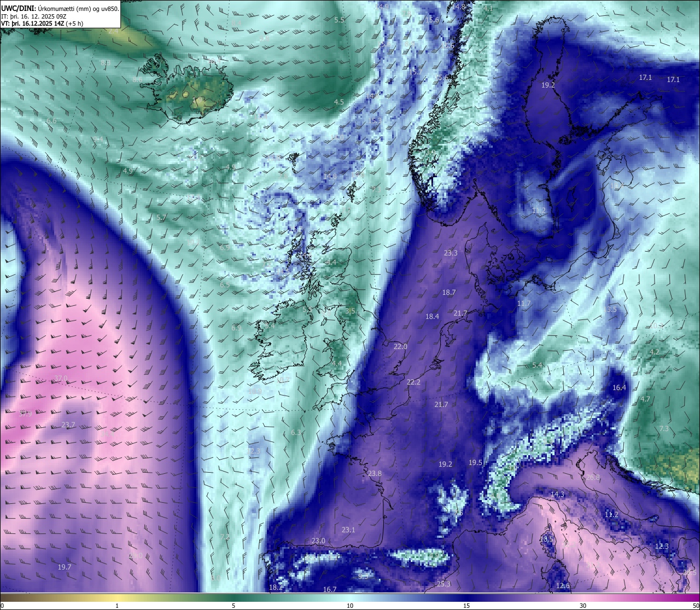Image resolution: width=700 pixels, height=610 pixels.
Task: Click the 11.7 value on the map
Action: tap(524, 303)
